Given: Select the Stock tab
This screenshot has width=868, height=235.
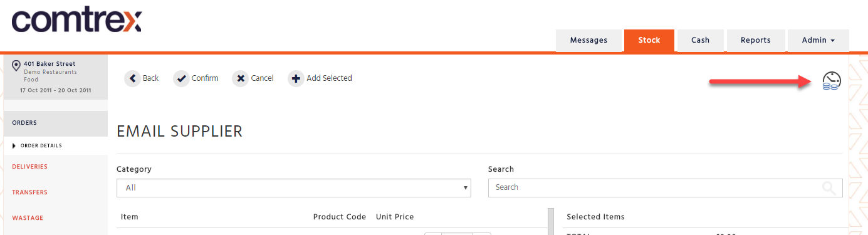Looking at the screenshot, I should (649, 40).
